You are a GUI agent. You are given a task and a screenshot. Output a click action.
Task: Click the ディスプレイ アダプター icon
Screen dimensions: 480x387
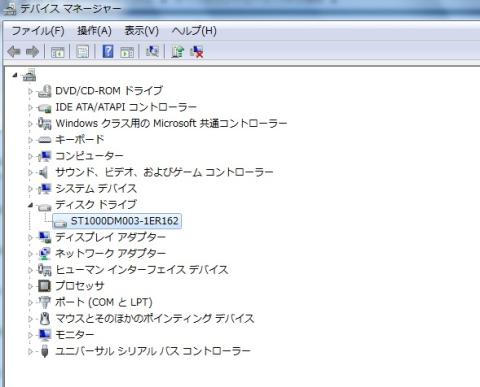pos(45,237)
